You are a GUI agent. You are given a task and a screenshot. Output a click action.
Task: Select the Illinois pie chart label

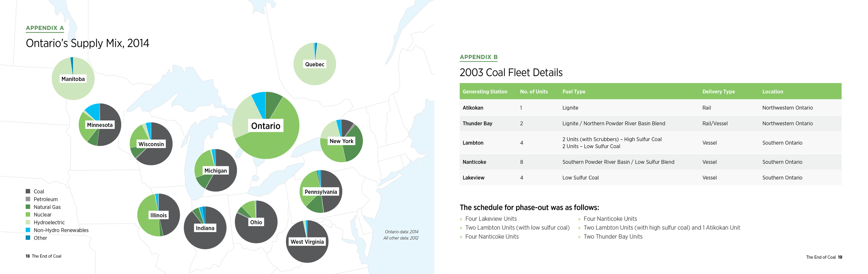tap(158, 215)
